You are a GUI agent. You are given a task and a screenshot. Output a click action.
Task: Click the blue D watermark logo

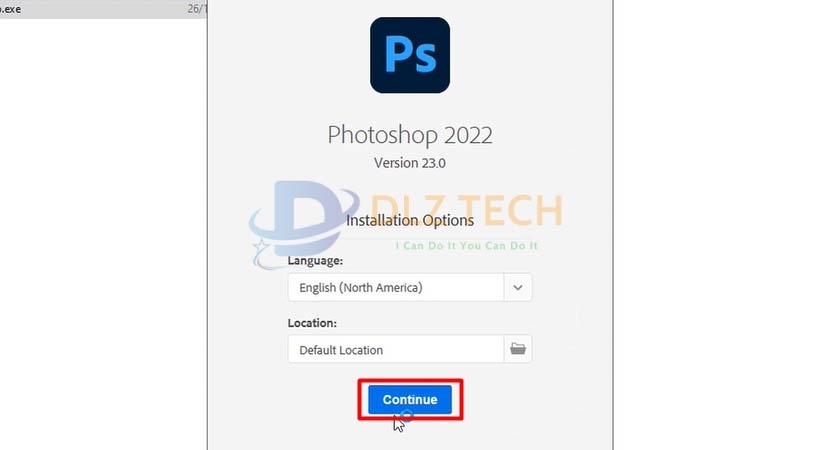tap(309, 217)
